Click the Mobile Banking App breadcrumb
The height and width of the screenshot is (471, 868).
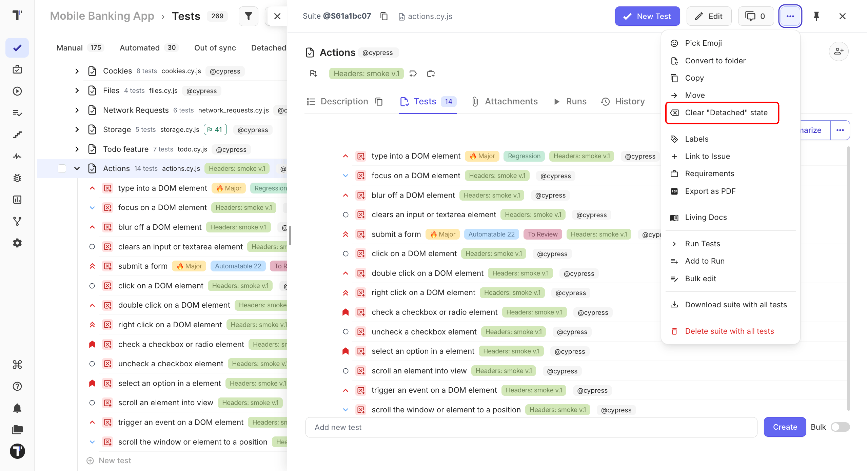[102, 16]
